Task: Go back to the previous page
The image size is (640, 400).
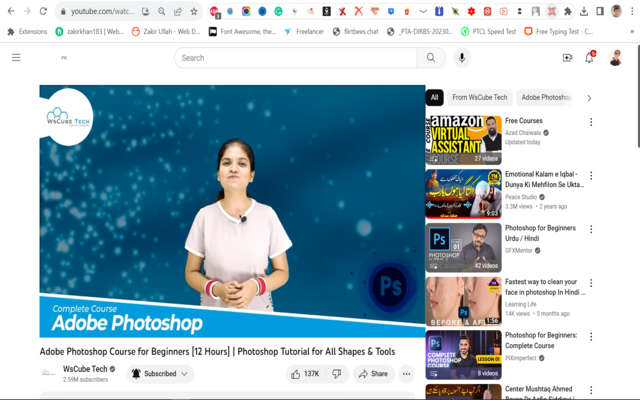Action: click(11, 11)
